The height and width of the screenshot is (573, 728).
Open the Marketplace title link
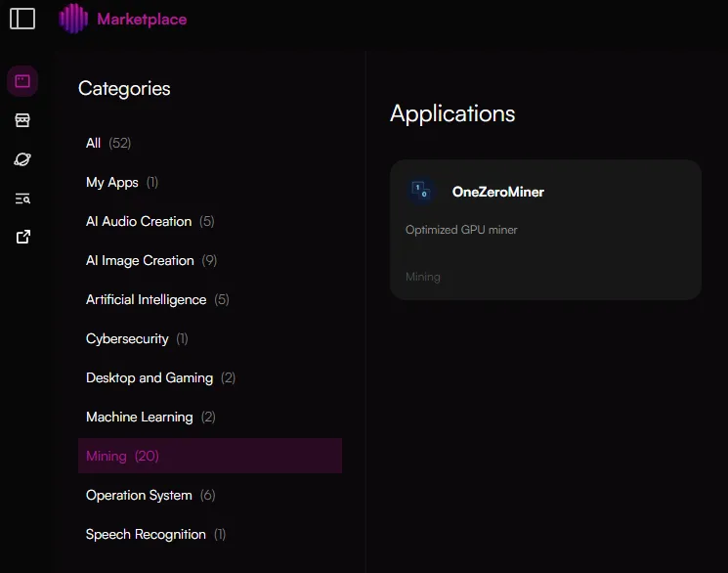[142, 19]
